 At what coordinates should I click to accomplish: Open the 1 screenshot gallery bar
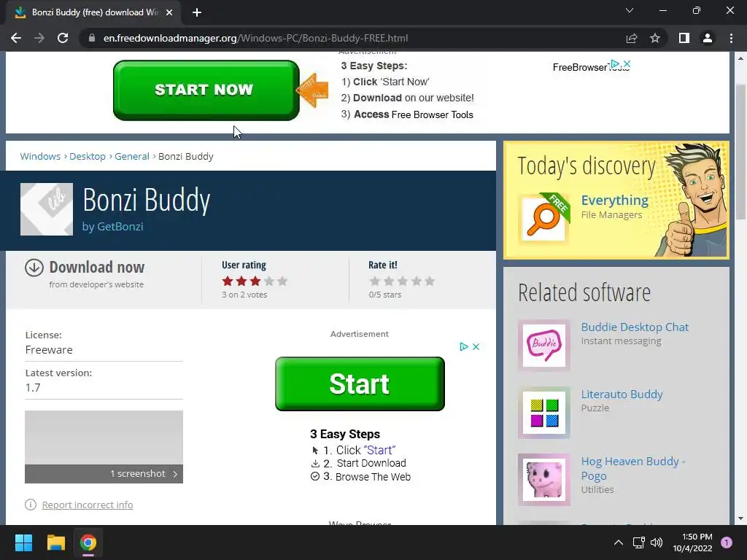104,474
